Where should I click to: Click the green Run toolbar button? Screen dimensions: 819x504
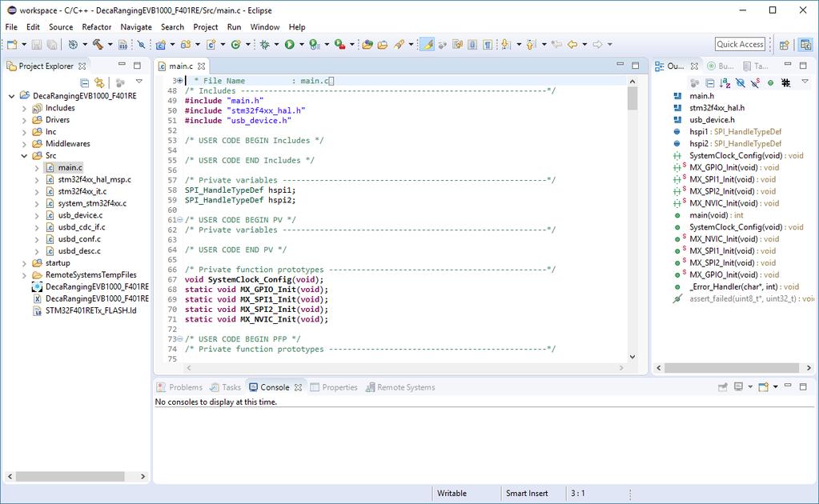pos(289,44)
